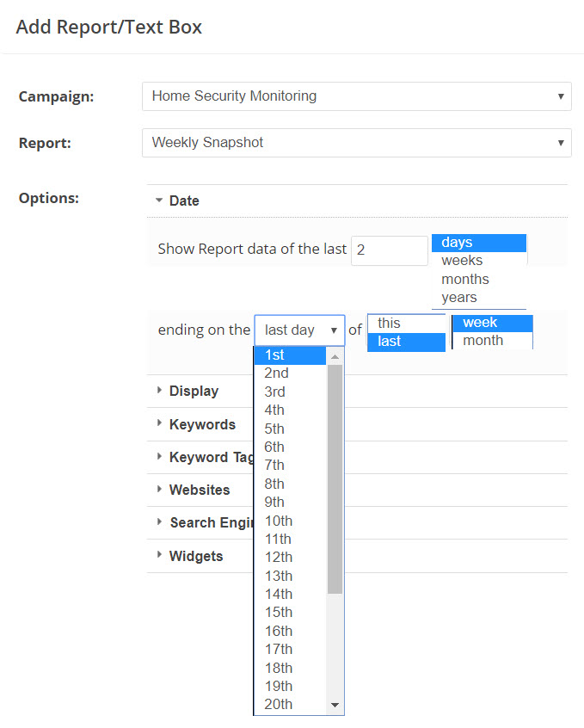Open the Campaign dropdown
The width and height of the screenshot is (584, 728).
(356, 96)
